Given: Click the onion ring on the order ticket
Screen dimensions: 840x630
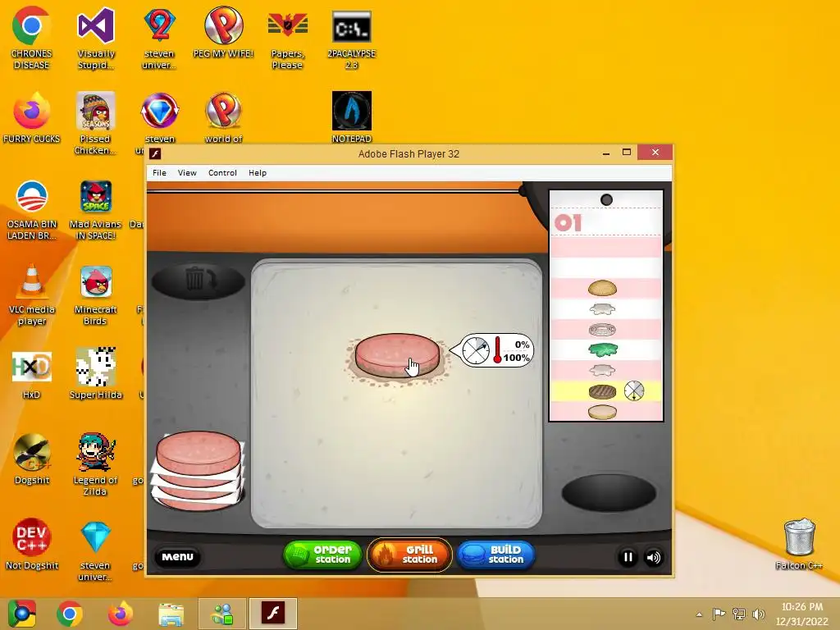Looking at the screenshot, I should (x=602, y=329).
